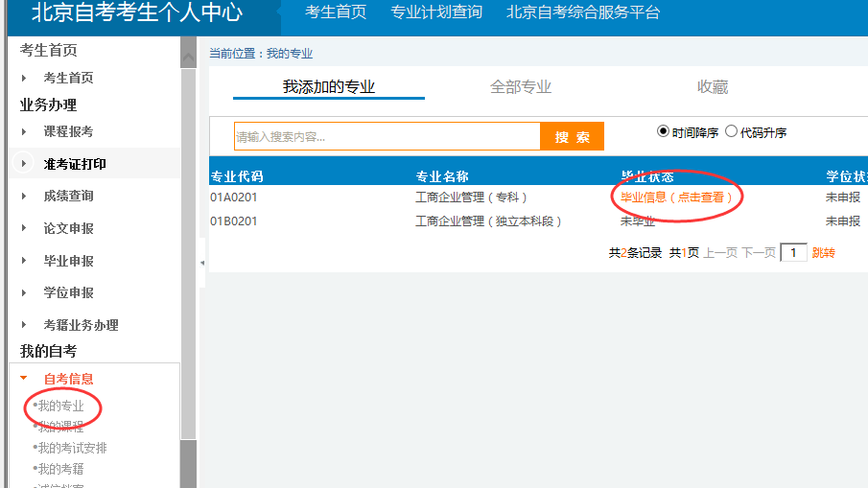Click the search content input field
Viewport: 868px width, 488px height.
coord(387,136)
